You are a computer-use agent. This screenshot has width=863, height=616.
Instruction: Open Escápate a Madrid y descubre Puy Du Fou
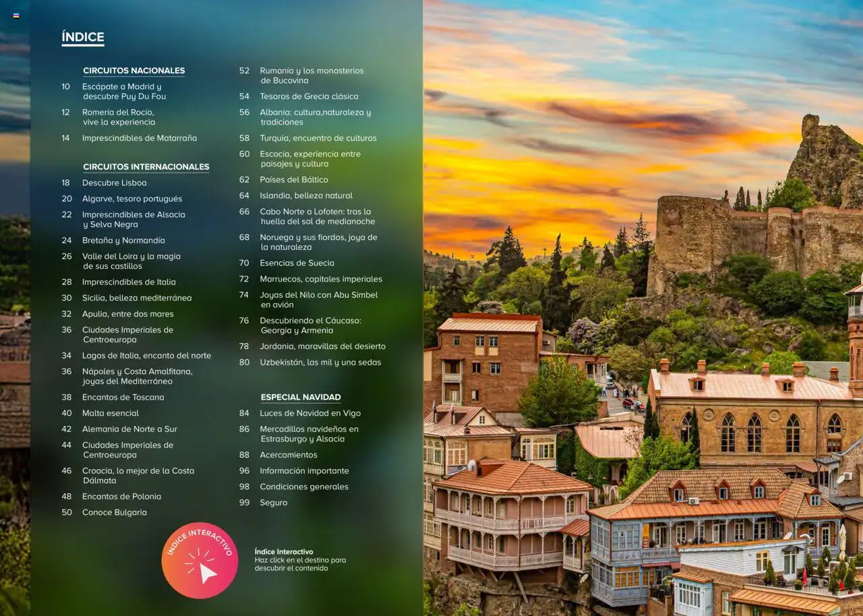(124, 92)
